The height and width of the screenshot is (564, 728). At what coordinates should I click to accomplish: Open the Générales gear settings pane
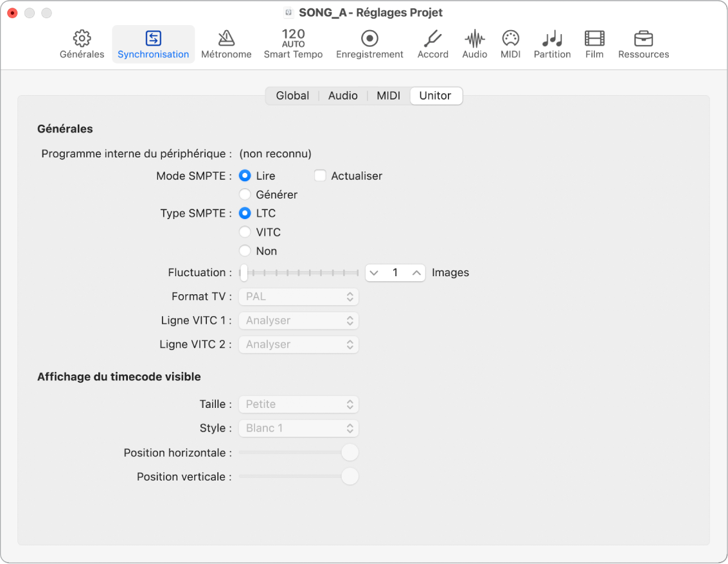(82, 44)
